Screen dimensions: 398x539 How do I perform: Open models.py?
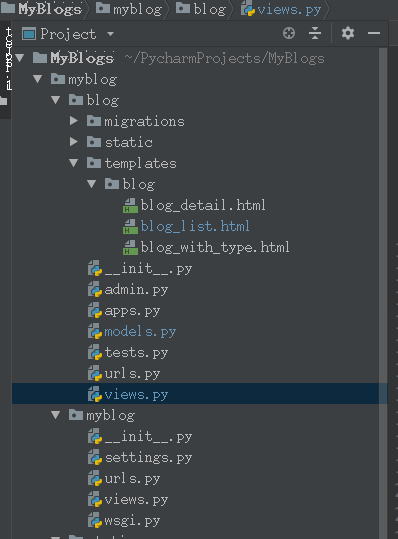[140, 332]
